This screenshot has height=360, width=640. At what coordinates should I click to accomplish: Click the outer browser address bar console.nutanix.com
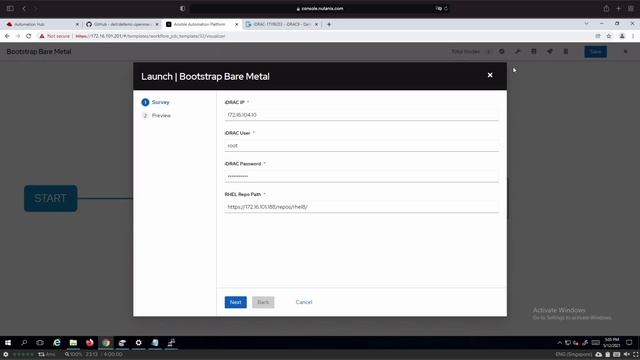320,9
